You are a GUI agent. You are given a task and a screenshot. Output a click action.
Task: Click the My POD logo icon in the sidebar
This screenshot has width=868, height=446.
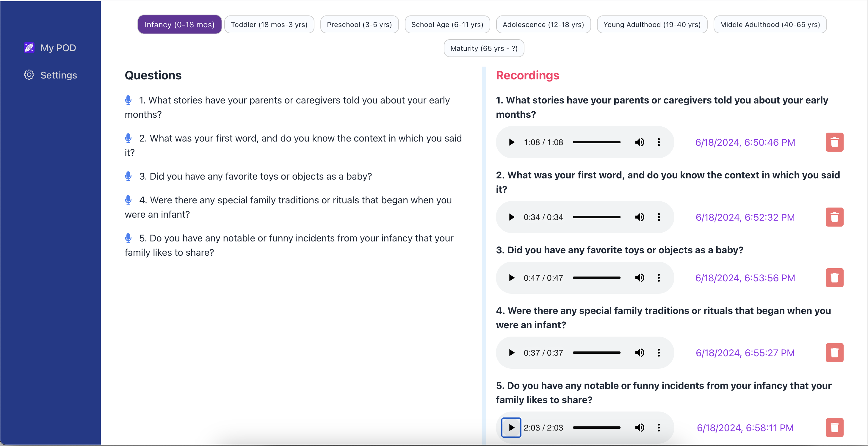[29, 48]
